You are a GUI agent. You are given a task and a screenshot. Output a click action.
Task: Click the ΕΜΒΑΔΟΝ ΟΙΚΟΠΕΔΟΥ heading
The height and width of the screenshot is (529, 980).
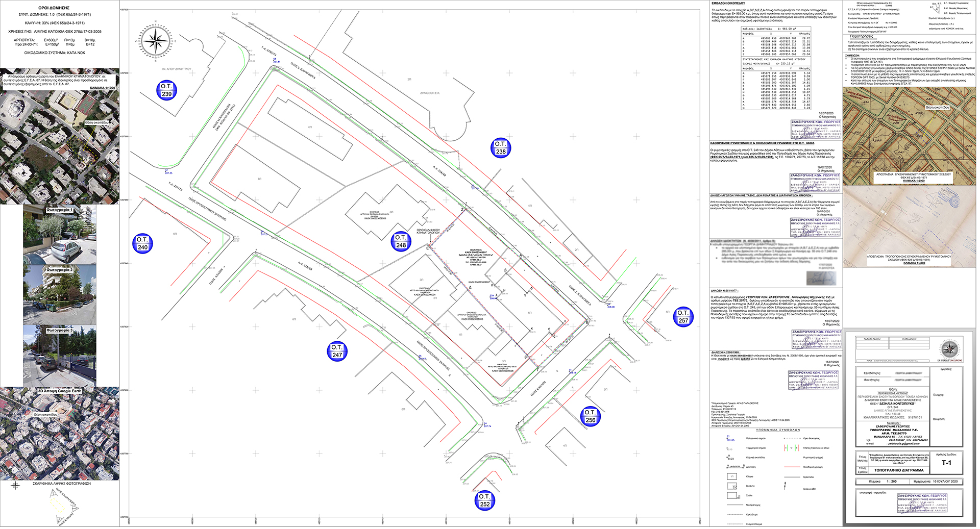[728, 4]
